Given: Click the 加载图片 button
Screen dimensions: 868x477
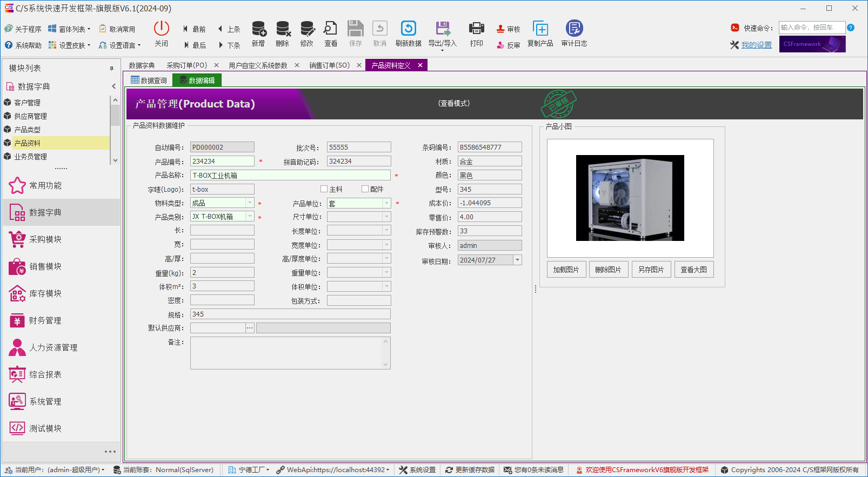Looking at the screenshot, I should tap(566, 270).
